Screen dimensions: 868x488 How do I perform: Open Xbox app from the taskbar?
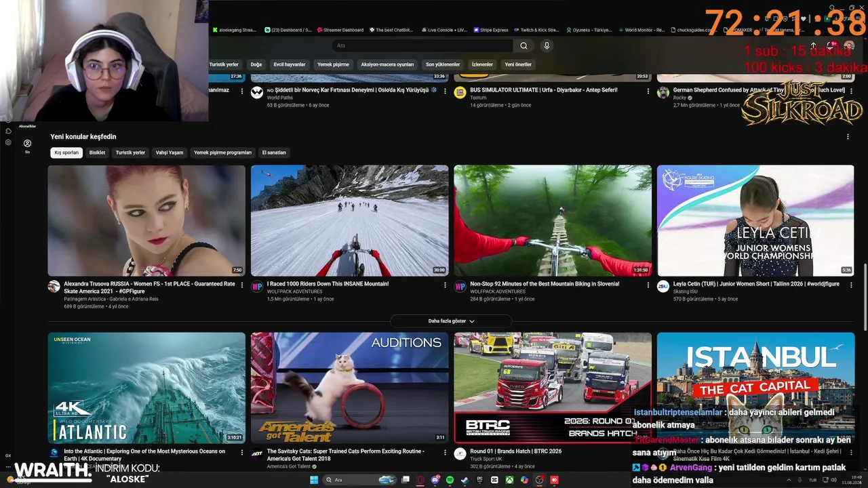(x=509, y=480)
